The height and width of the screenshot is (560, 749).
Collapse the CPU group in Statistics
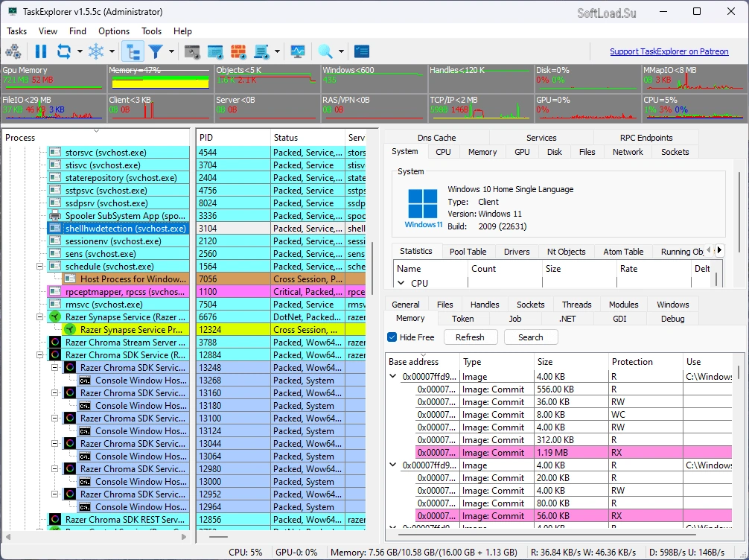401,283
